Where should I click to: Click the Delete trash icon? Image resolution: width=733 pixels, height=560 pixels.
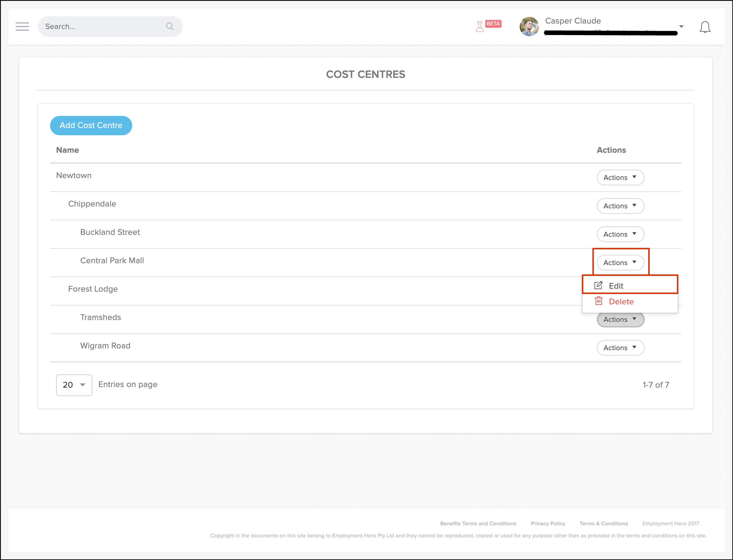(598, 301)
